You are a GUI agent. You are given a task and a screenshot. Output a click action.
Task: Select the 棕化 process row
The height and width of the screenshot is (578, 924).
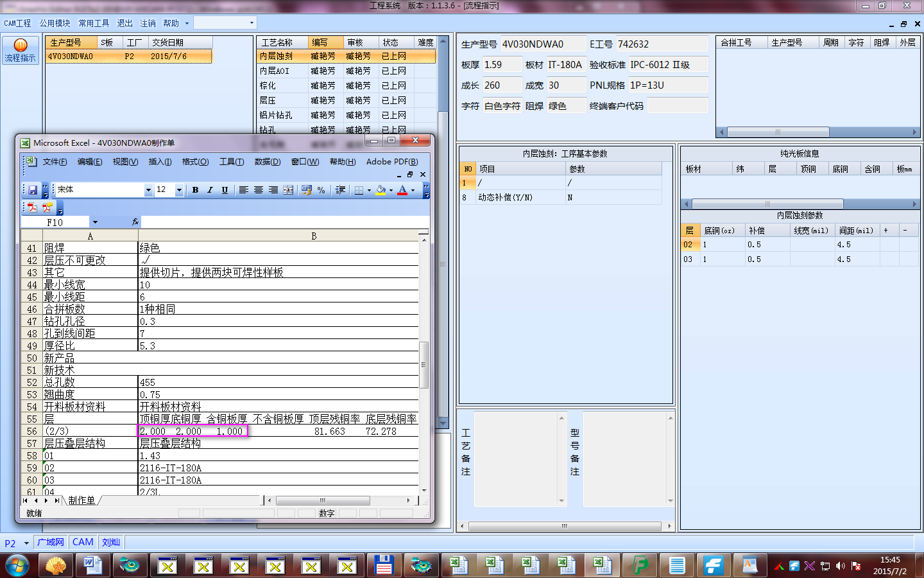point(346,85)
